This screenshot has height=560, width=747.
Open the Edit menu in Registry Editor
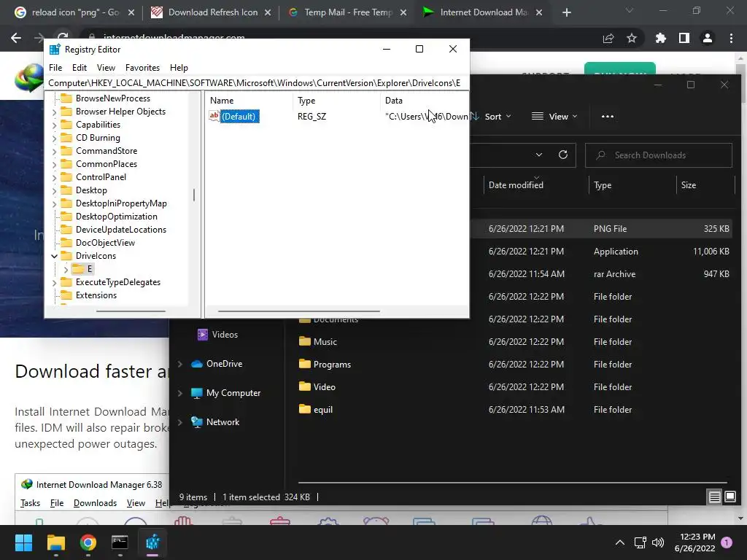tap(79, 68)
